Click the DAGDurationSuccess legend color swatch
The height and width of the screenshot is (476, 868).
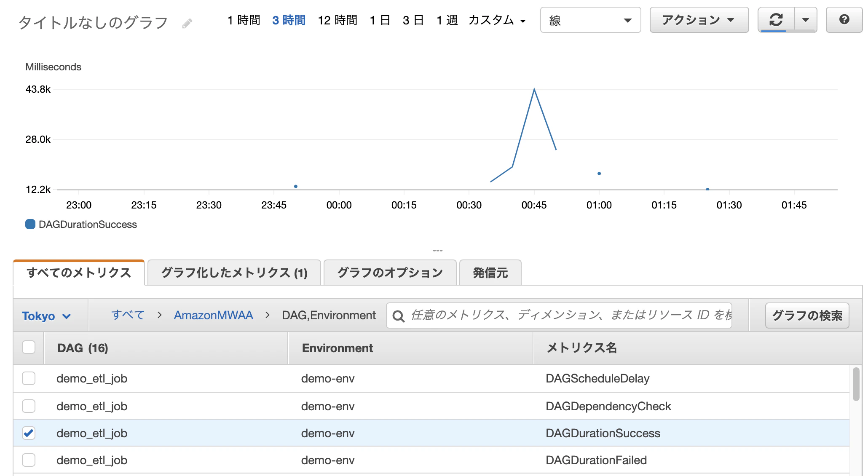[30, 224]
